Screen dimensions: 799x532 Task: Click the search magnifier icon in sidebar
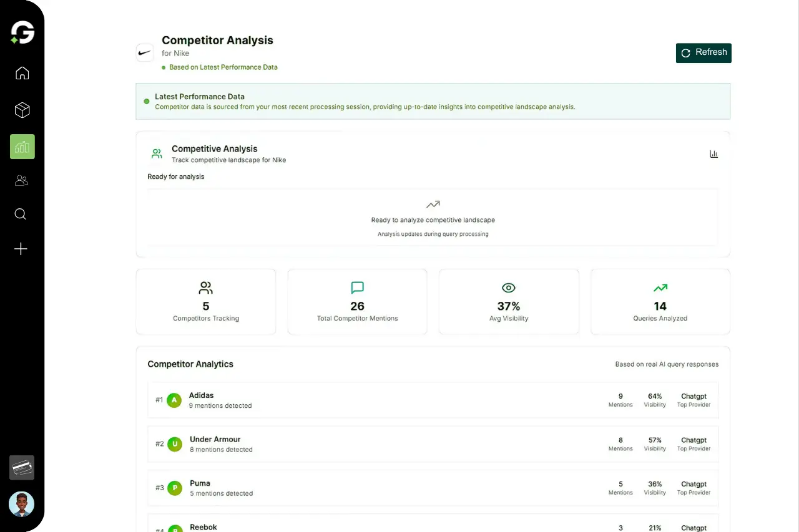click(21, 215)
